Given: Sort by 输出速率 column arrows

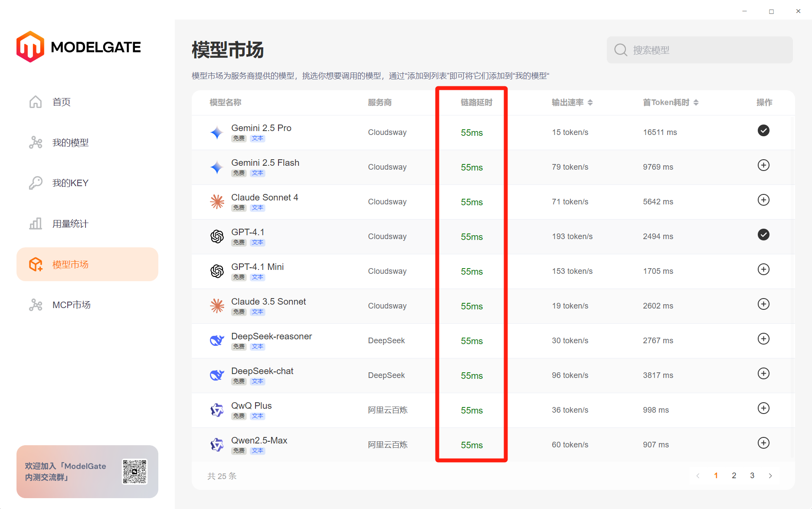Looking at the screenshot, I should click(x=590, y=102).
